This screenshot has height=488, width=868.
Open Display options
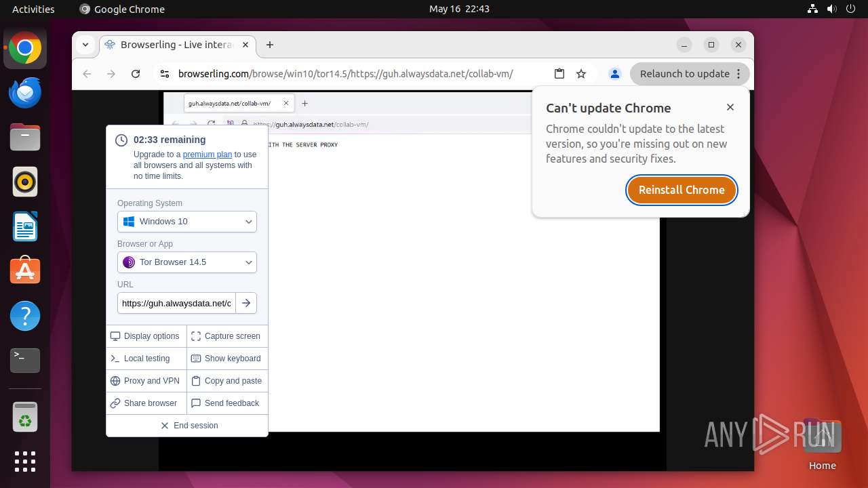[x=146, y=336]
